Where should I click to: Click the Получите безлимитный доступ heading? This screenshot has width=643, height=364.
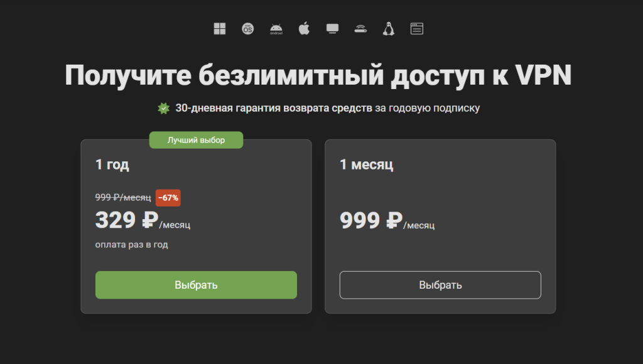318,75
